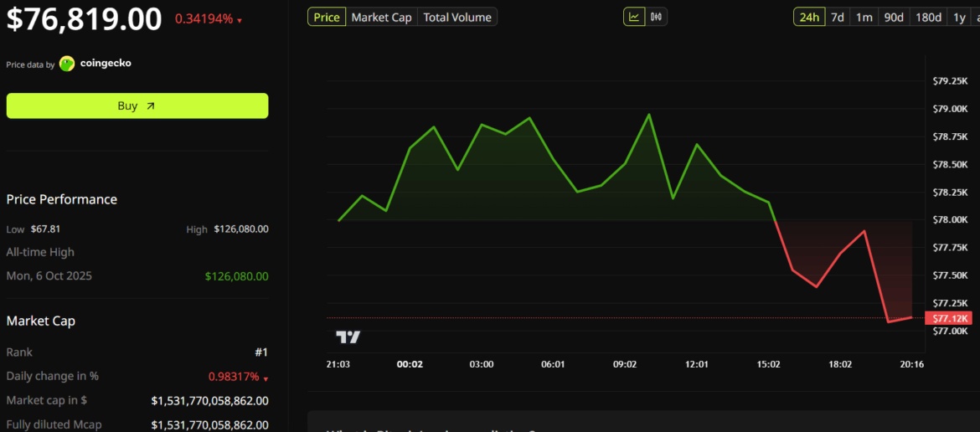Screen dimensions: 980x432
Task: Select the Market Cap chart tab
Action: tap(381, 17)
